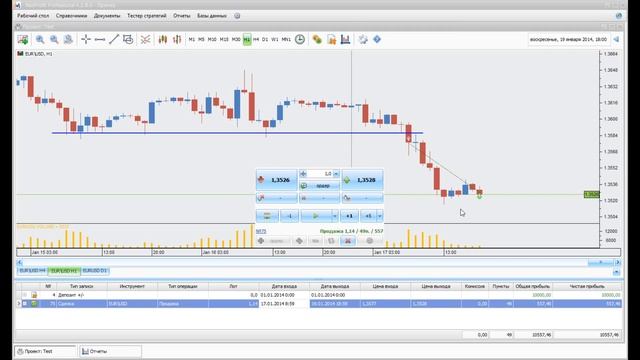Open the Базы данных menu
This screenshot has height=360, width=640.
212,16
